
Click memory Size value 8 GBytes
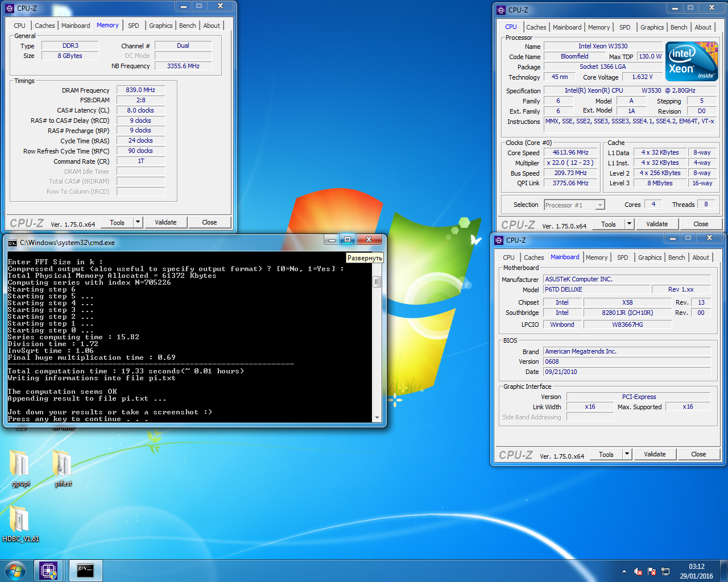coord(70,56)
